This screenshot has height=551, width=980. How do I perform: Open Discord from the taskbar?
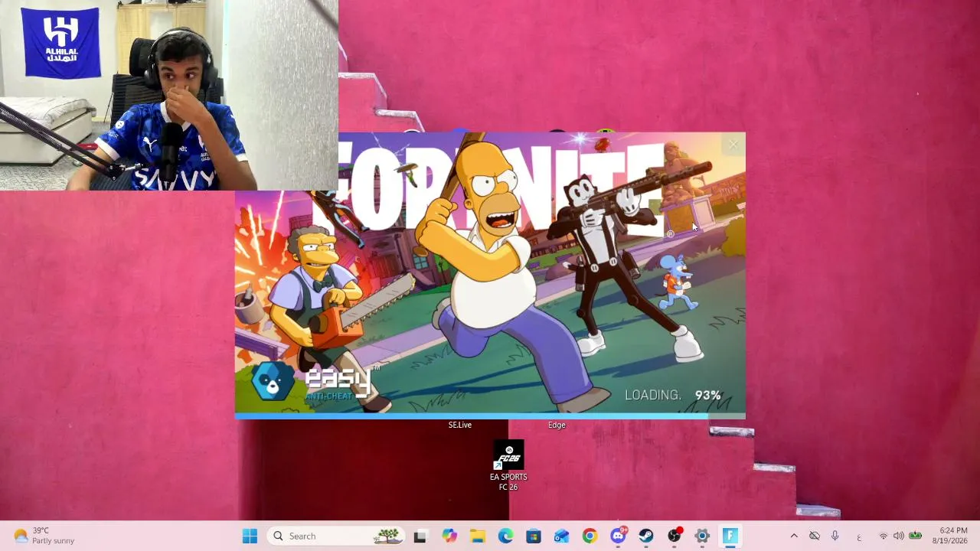[618, 536]
